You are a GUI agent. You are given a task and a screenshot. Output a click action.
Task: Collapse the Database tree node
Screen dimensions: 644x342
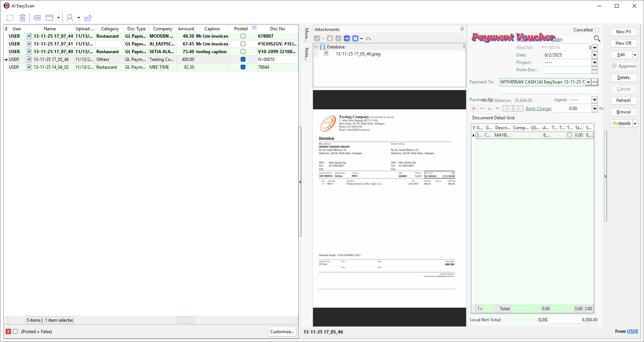tap(316, 47)
